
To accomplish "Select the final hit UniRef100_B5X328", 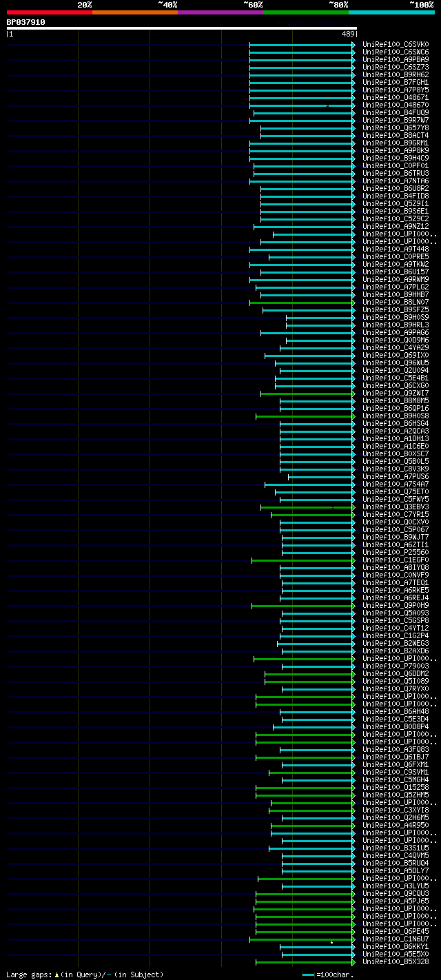I will click(x=396, y=961).
